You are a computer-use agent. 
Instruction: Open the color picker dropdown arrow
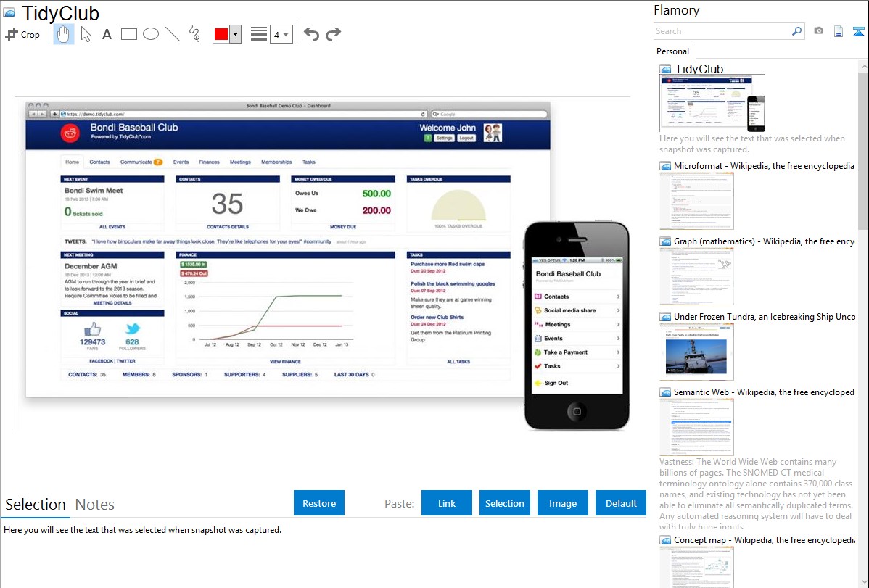236,34
